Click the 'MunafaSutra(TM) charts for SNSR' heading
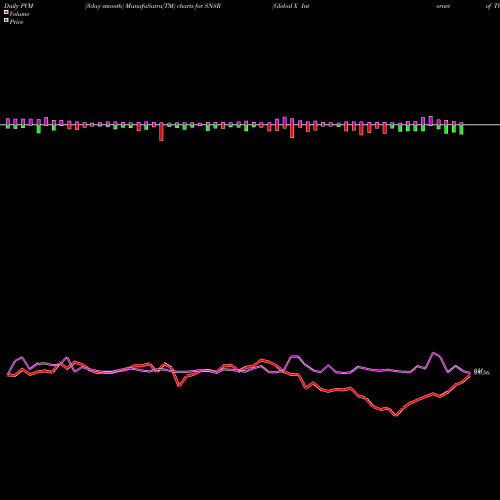500x500 pixels. tap(173, 6)
